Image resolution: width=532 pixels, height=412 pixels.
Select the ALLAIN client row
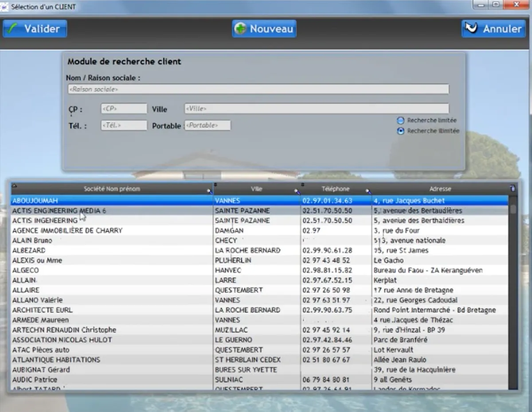pos(259,280)
